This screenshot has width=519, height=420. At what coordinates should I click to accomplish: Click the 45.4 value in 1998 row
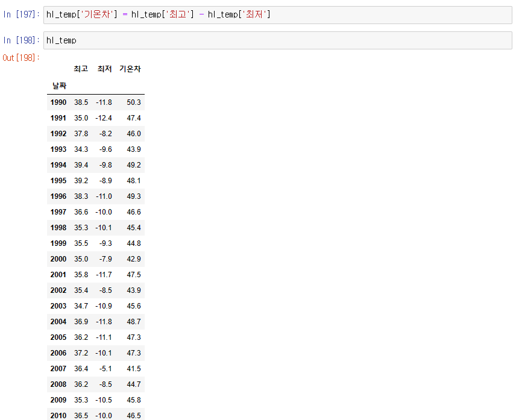click(x=134, y=228)
